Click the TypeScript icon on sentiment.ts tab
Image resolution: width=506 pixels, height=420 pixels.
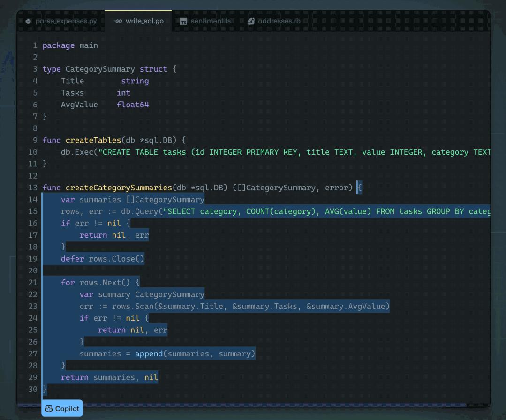click(x=183, y=21)
